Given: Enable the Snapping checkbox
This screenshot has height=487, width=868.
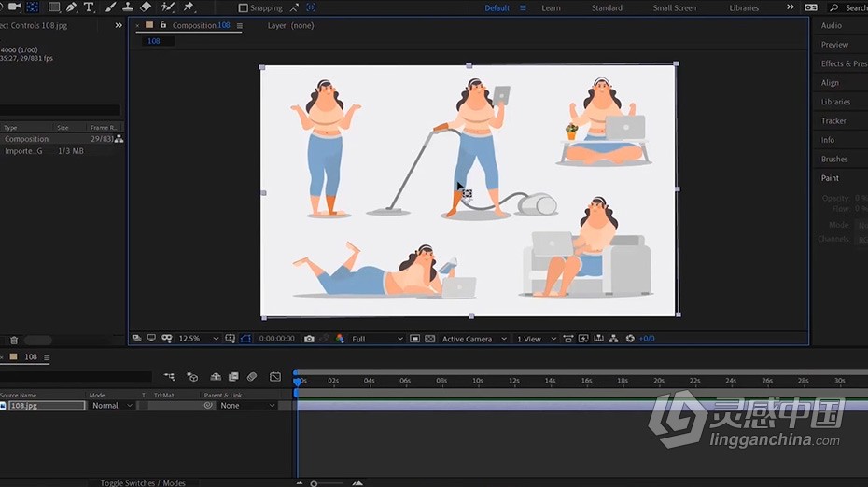Looking at the screenshot, I should pos(243,7).
